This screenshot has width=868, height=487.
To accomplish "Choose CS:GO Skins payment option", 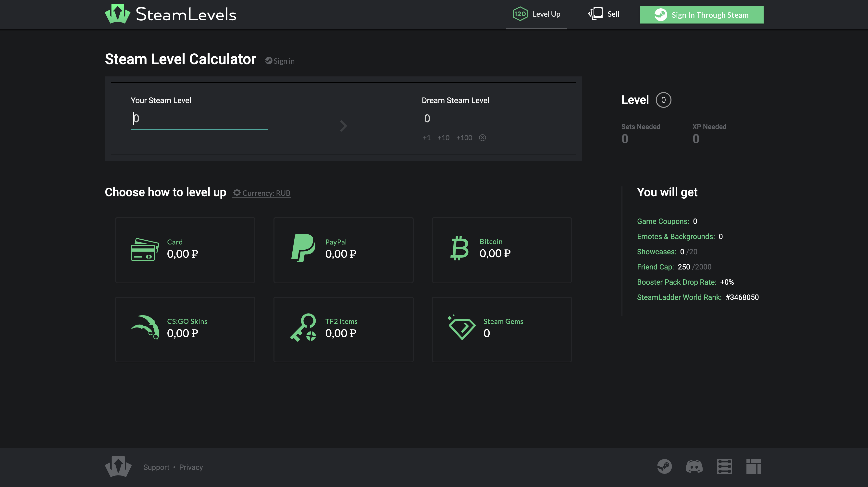I will (185, 329).
